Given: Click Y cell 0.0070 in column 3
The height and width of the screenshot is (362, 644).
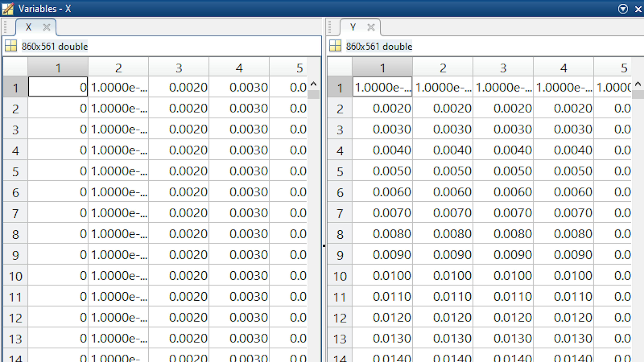Looking at the screenshot, I should (503, 212).
